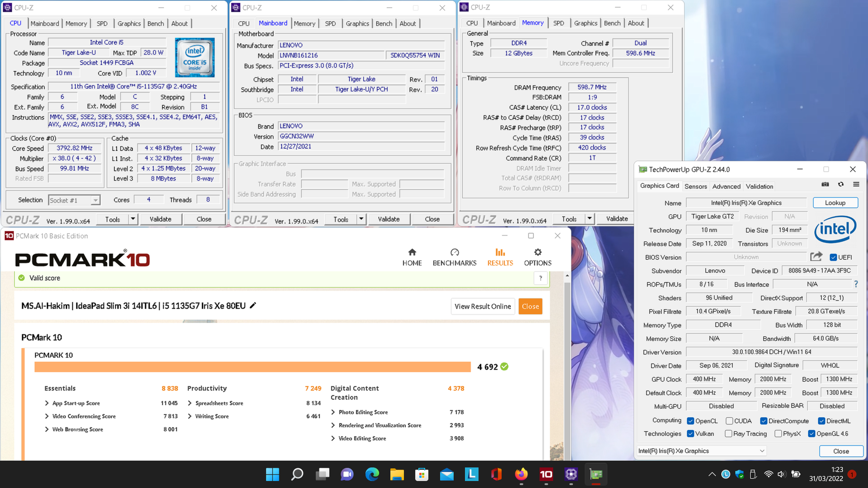Screen dimensions: 868x488
Task: Switch to Mainboard tab in first CPU-Z window
Action: (x=45, y=23)
